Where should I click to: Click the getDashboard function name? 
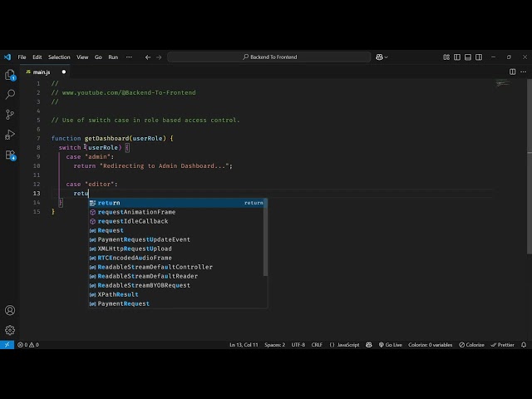coord(106,139)
